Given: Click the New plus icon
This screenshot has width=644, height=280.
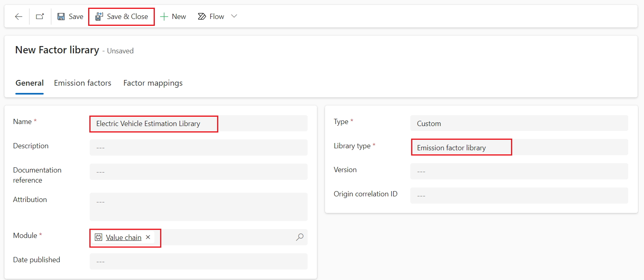Looking at the screenshot, I should click(164, 17).
